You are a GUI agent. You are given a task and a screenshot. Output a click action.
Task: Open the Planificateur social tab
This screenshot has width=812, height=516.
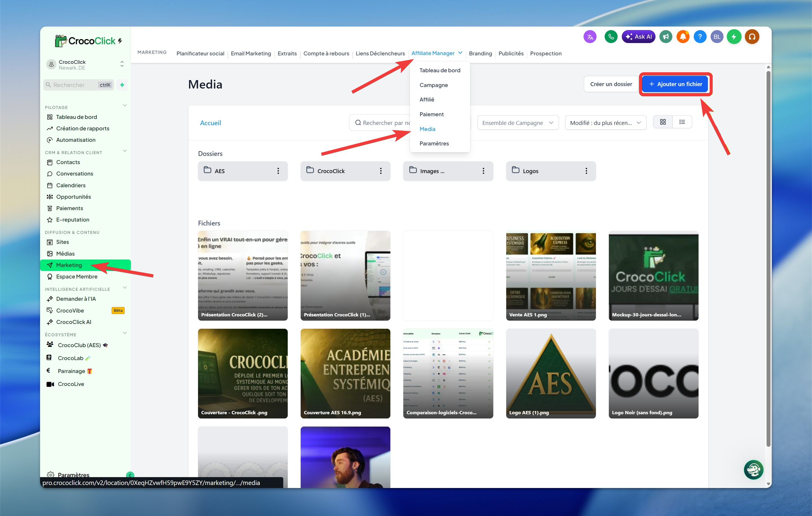(x=200, y=54)
